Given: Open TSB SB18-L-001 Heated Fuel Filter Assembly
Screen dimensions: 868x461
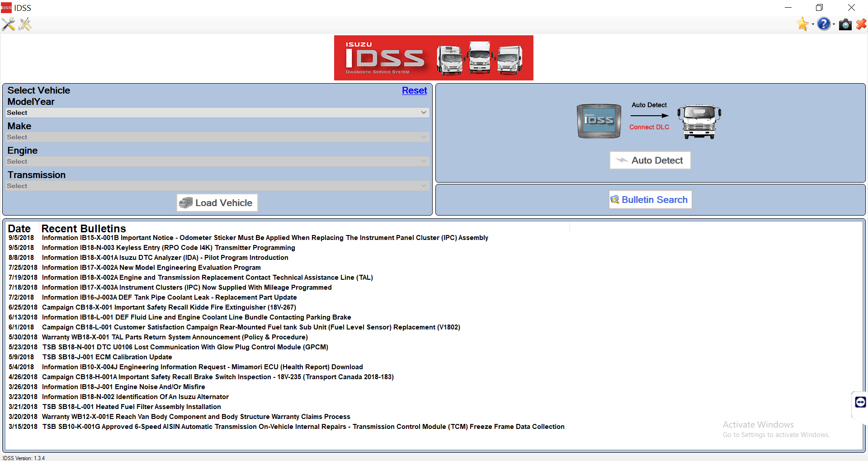Looking at the screenshot, I should [x=132, y=407].
